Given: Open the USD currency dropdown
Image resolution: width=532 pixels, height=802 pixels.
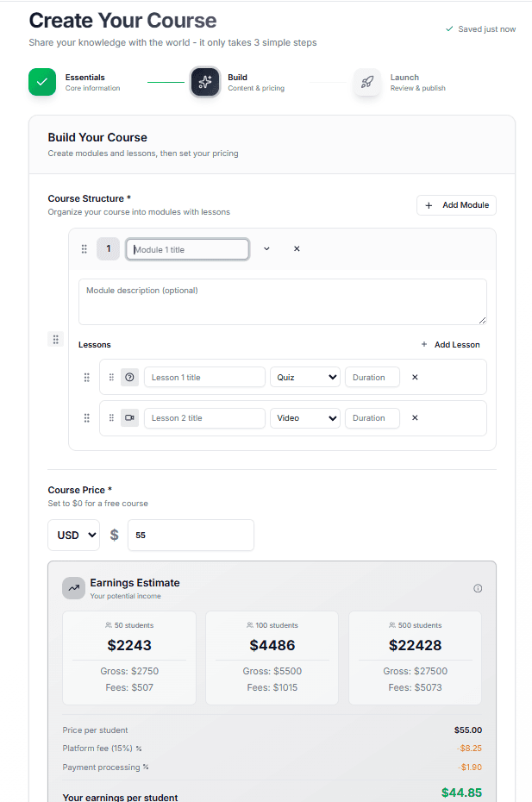Looking at the screenshot, I should click(x=73, y=536).
